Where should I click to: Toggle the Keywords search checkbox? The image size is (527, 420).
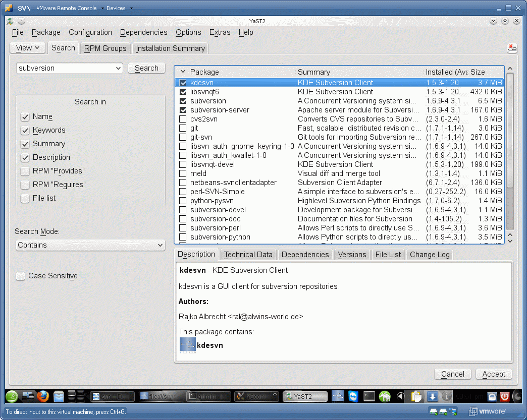(x=25, y=130)
